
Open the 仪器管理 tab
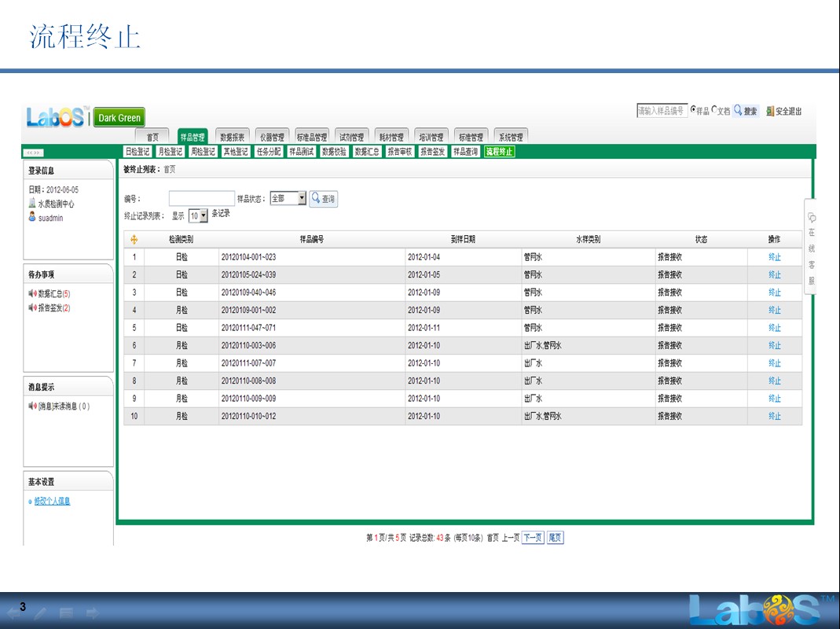pyautogui.click(x=272, y=137)
